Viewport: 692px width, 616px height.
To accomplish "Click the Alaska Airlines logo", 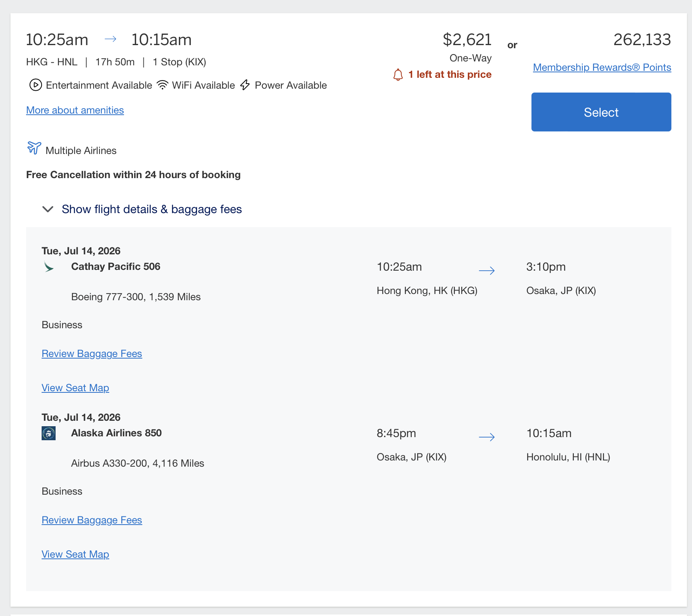I will coord(49,433).
